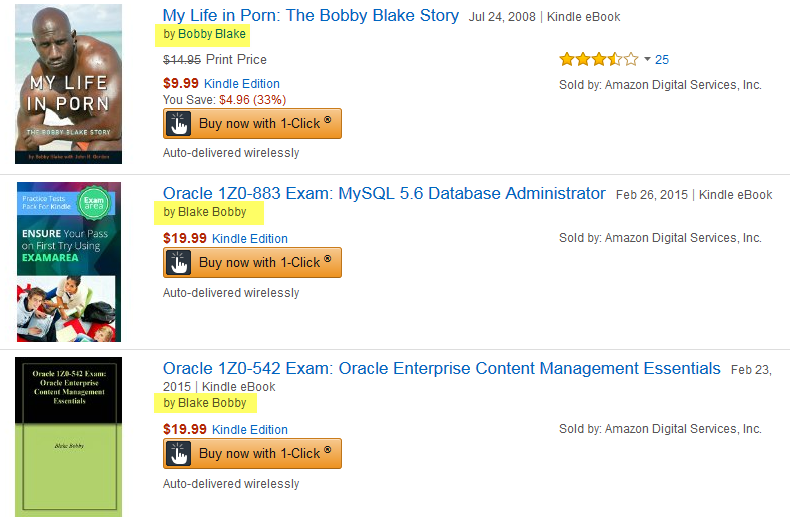Click 1-Click hand icon on first Buy button

[179, 123]
